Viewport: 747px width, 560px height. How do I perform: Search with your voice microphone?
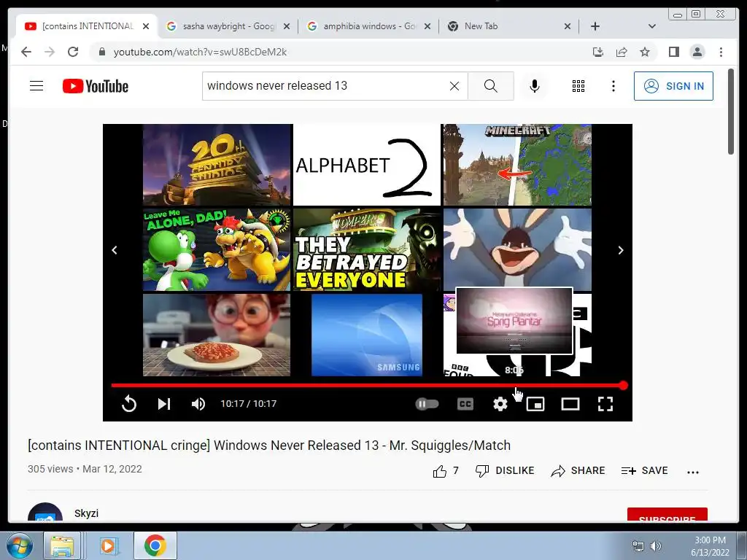[535, 86]
